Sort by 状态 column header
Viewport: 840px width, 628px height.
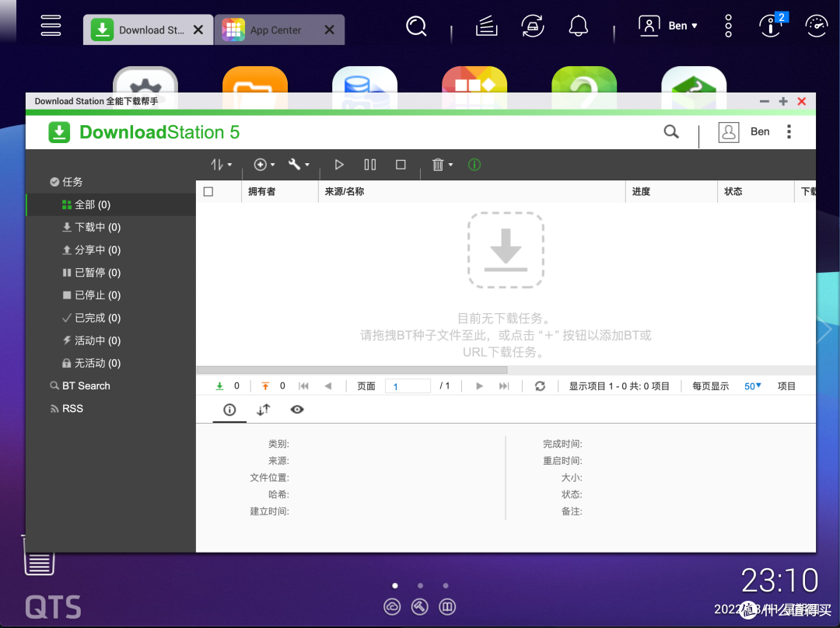pos(755,192)
